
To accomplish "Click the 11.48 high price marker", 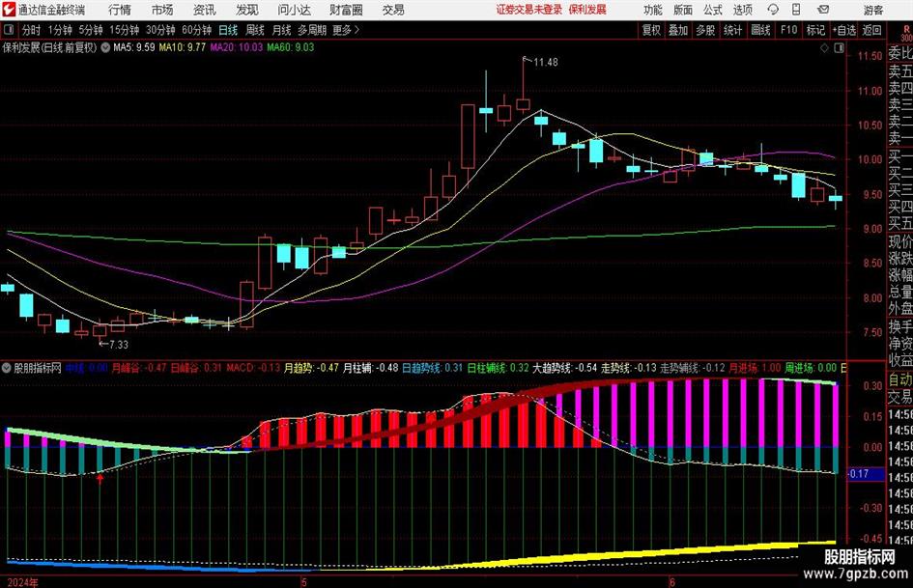I will tap(545, 62).
